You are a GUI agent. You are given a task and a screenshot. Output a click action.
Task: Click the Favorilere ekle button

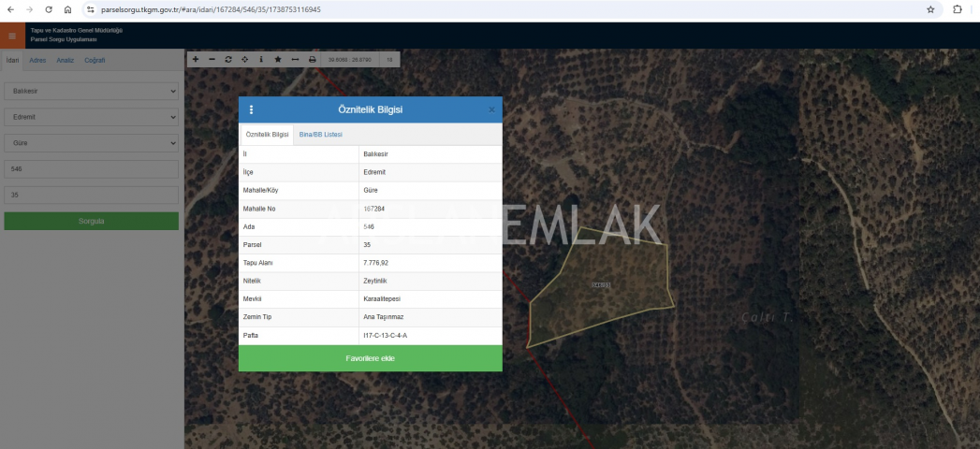370,358
